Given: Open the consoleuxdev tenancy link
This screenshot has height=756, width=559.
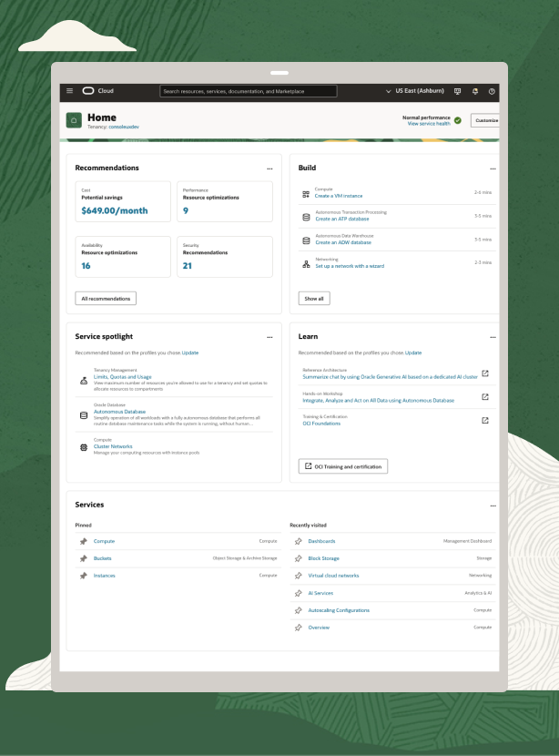Looking at the screenshot, I should 124,127.
